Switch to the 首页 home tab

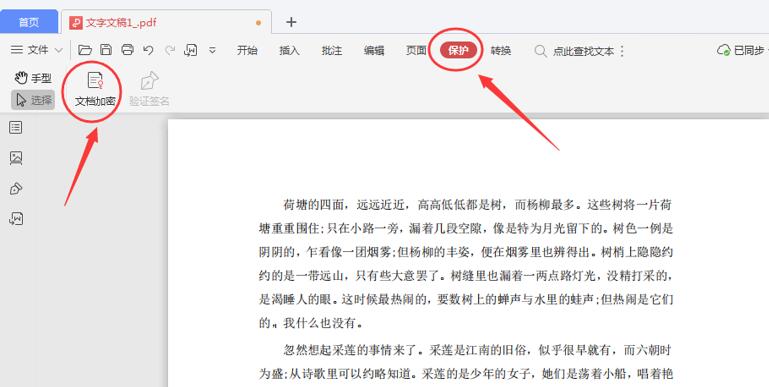pyautogui.click(x=29, y=22)
